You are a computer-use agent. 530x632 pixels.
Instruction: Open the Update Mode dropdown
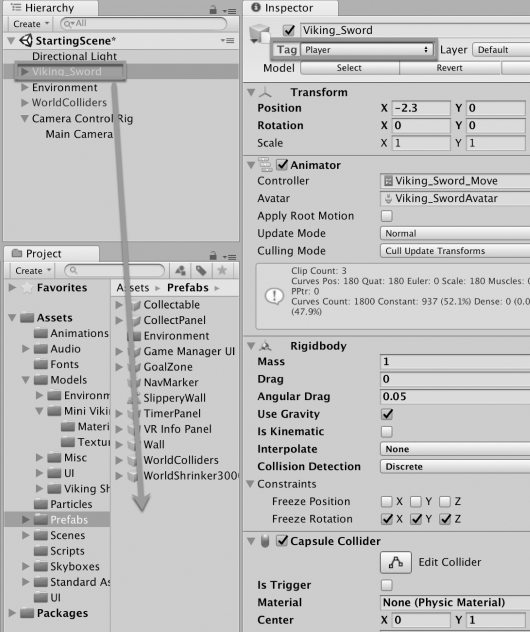pos(455,233)
